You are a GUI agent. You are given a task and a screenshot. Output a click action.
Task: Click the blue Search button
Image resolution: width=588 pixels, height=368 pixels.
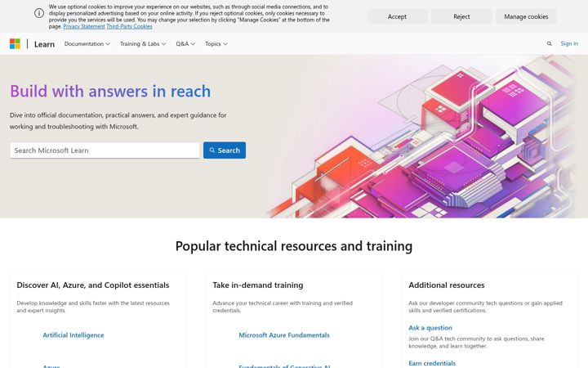coord(225,150)
